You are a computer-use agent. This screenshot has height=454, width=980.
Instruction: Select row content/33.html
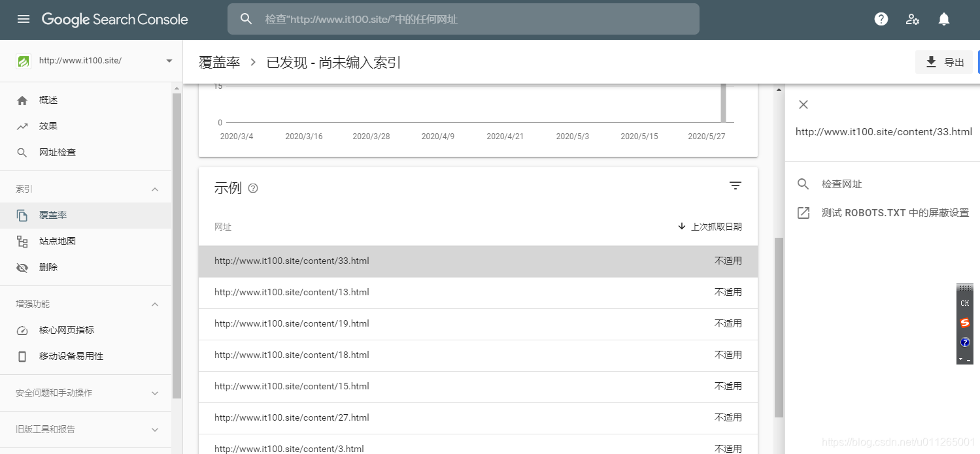coord(478,261)
